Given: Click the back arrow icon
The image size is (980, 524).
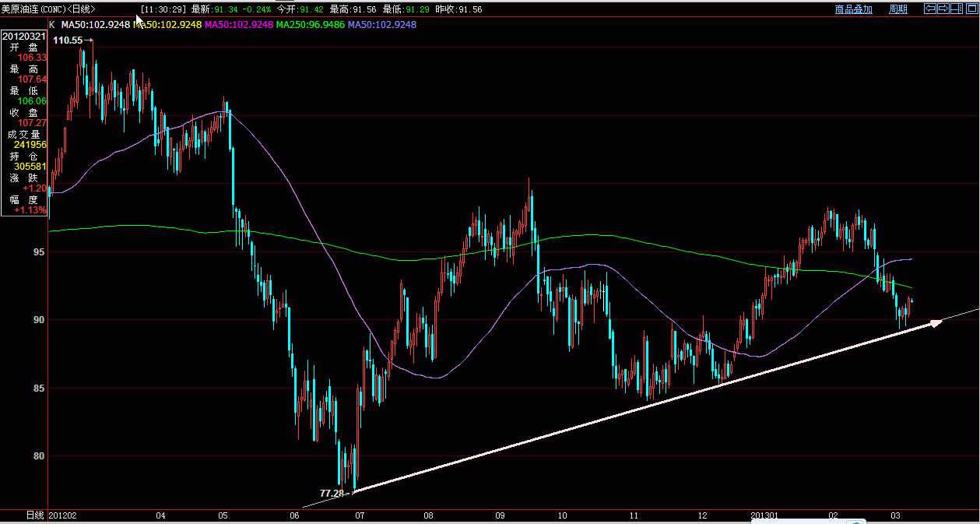Looking at the screenshot, I should [x=930, y=9].
